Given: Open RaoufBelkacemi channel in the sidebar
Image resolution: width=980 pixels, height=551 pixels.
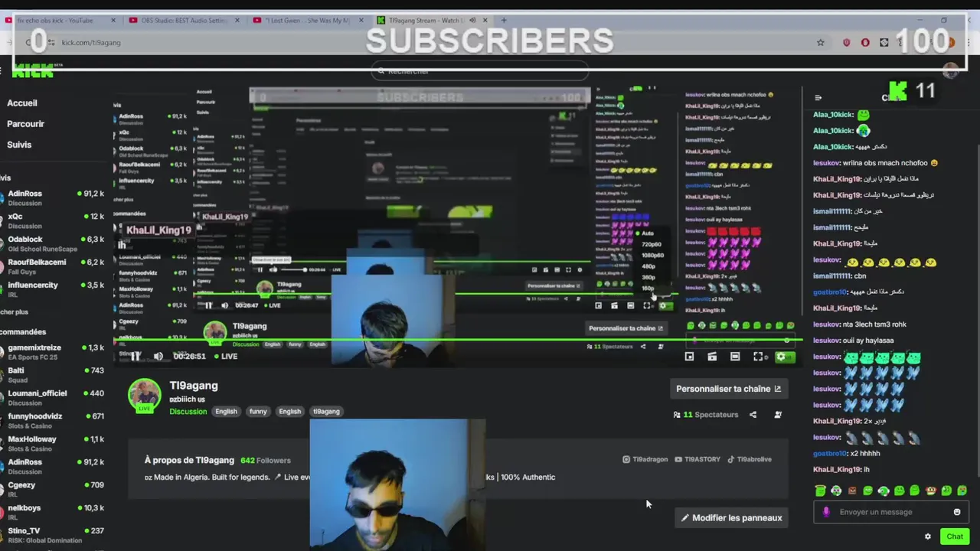Looking at the screenshot, I should pyautogui.click(x=54, y=266).
